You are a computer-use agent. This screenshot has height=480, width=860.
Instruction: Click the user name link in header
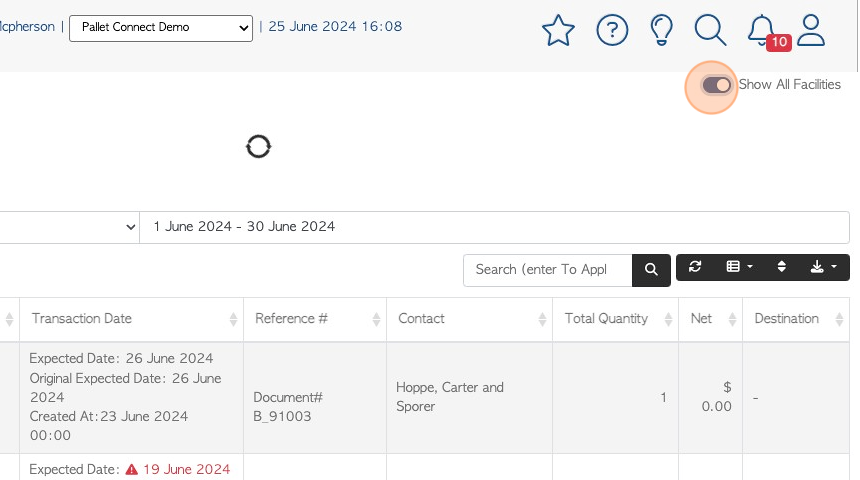tap(27, 26)
